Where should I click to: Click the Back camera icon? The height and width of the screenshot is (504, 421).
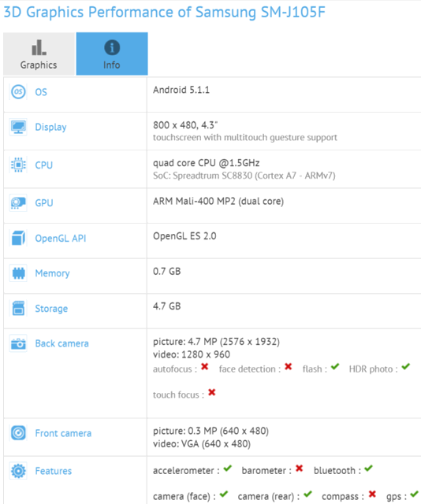18,343
